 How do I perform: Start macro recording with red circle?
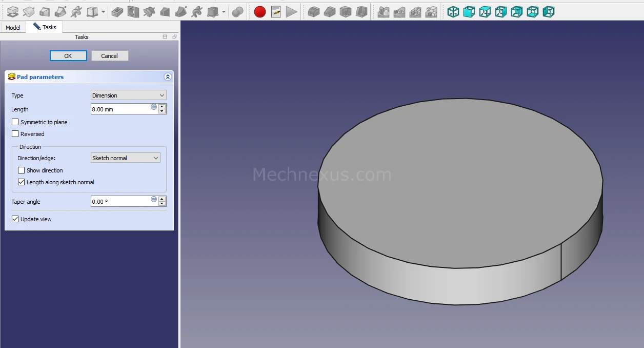click(x=260, y=11)
